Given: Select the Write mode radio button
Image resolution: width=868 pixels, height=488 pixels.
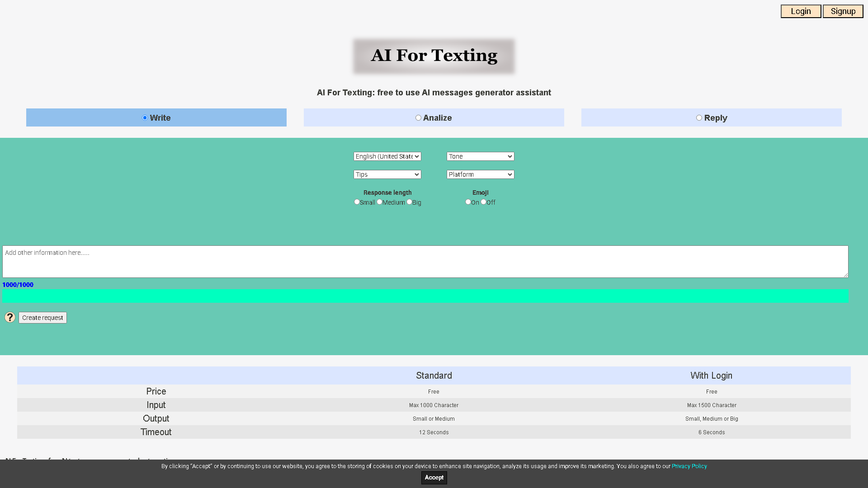Looking at the screenshot, I should [x=145, y=117].
